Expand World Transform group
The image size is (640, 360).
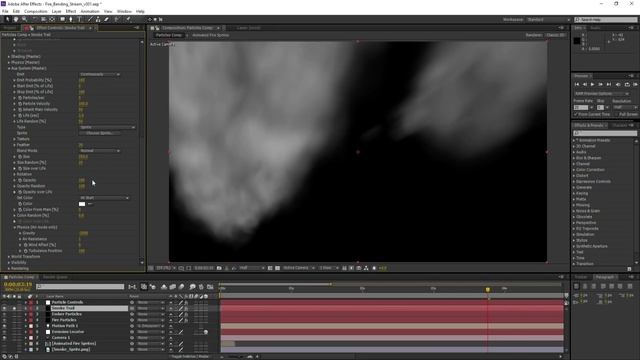[x=9, y=257]
